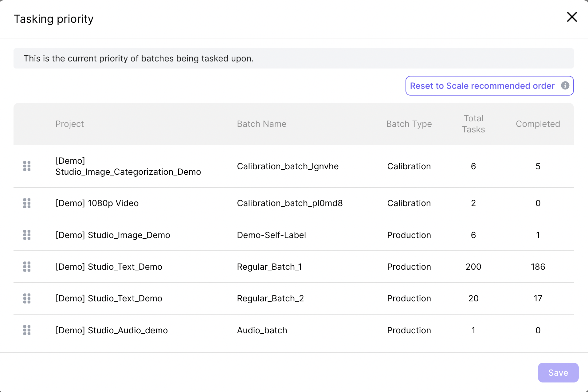Click the Project column header
The height and width of the screenshot is (392, 588).
69,124
